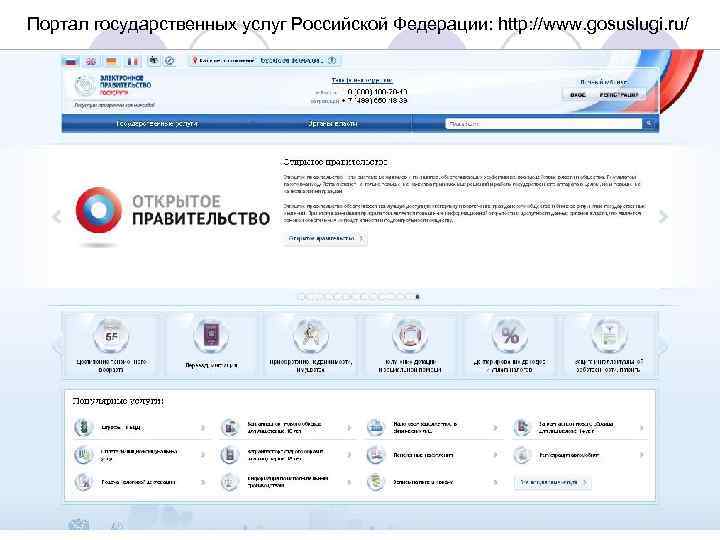This screenshot has width=720, height=540.
Task: Click the Популярные услуги heading
Action: 118,401
